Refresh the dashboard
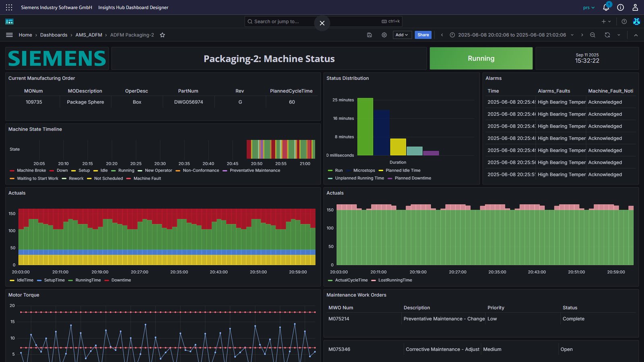This screenshot has width=644, height=362. coord(607,35)
